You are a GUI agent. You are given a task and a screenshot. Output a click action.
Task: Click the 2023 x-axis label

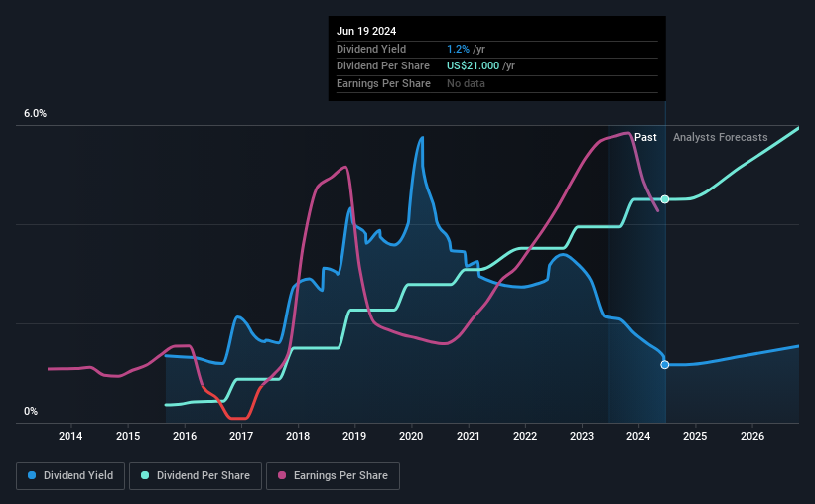(582, 436)
